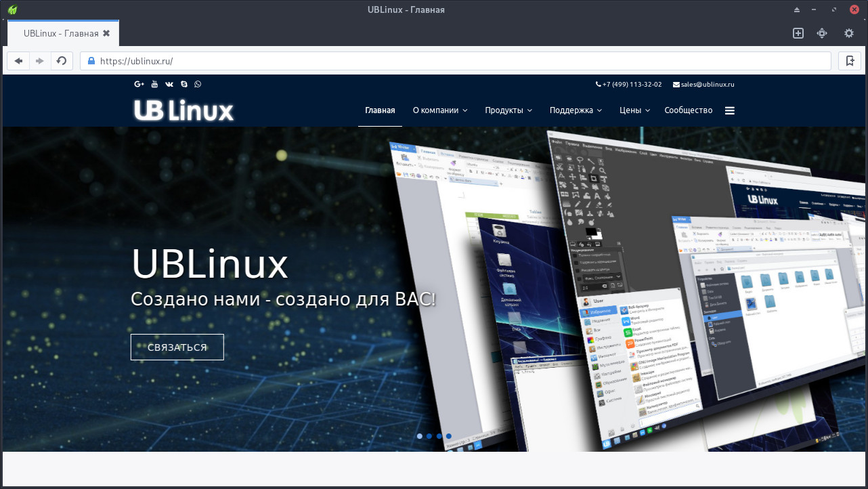
Task: Select the first slider dot
Action: click(x=420, y=436)
